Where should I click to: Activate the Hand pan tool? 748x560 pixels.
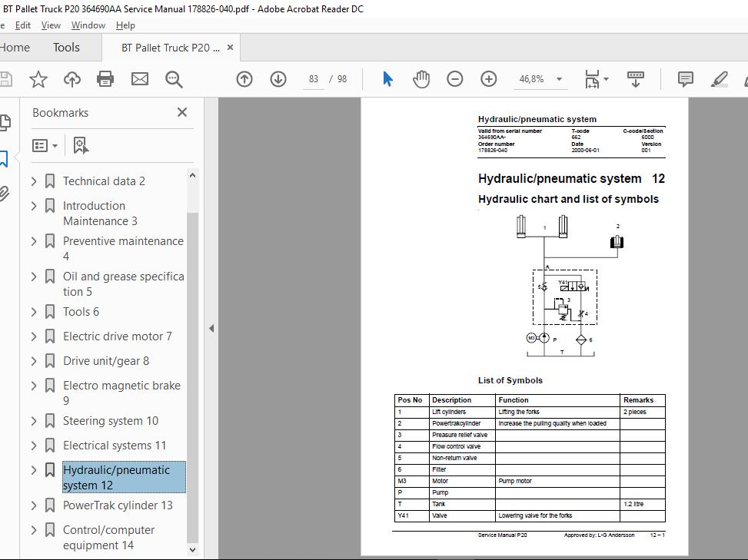click(421, 79)
